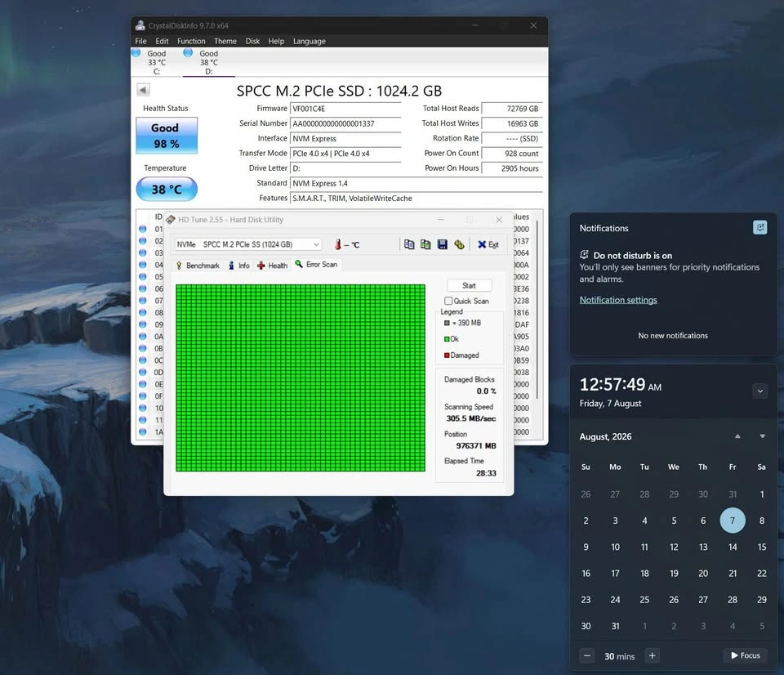Click the Start scan button
Screen dimensions: 784x675
tap(469, 285)
